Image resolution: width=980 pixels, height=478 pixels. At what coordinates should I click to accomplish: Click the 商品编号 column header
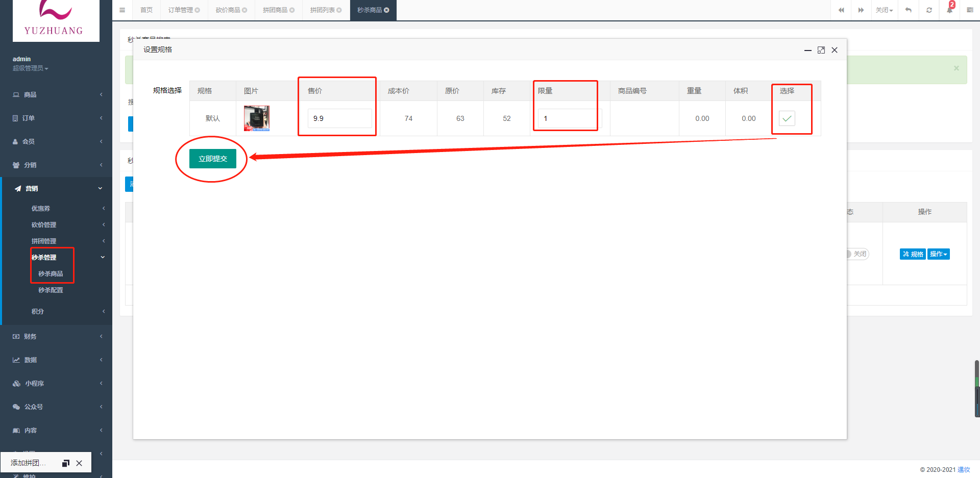[644, 91]
